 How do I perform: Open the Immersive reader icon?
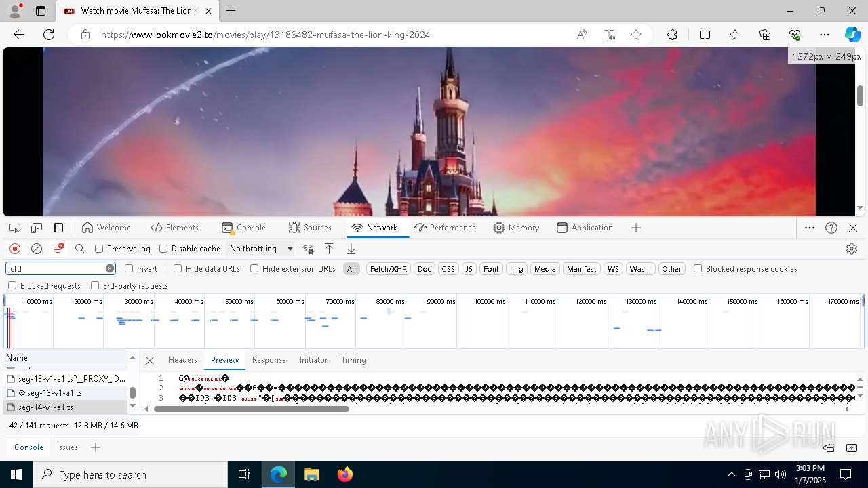pyautogui.click(x=609, y=35)
